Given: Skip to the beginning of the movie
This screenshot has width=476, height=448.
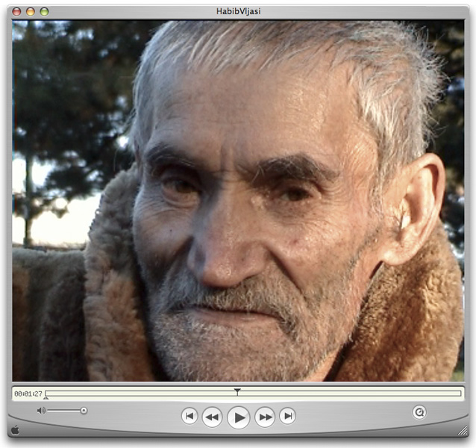Looking at the screenshot, I should click(190, 416).
